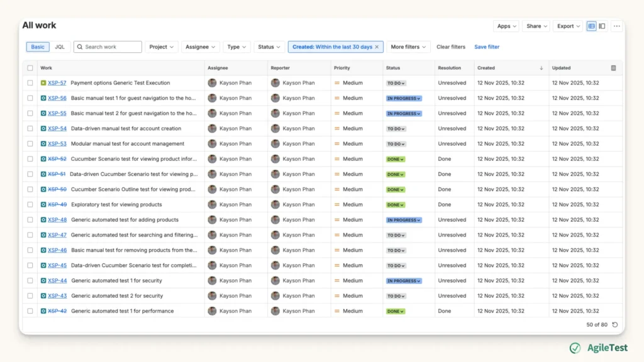
Task: Open DONE status dropdown for XSP-52
Action: 395,159
